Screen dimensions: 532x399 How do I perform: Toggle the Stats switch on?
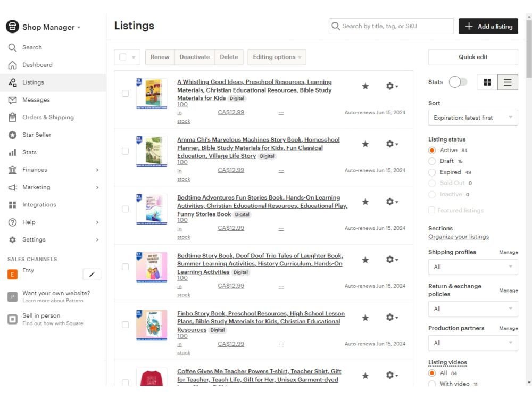(x=458, y=82)
